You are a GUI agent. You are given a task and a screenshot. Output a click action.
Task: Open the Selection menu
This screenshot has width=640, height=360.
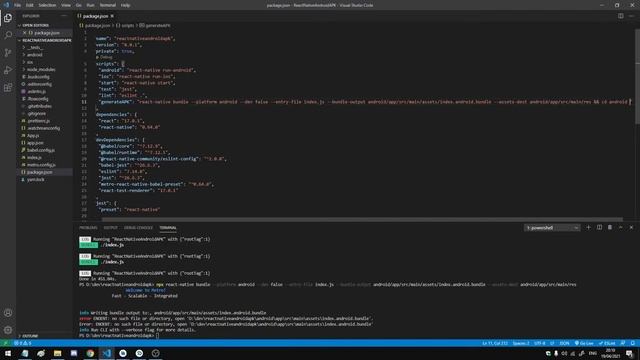(x=47, y=5)
